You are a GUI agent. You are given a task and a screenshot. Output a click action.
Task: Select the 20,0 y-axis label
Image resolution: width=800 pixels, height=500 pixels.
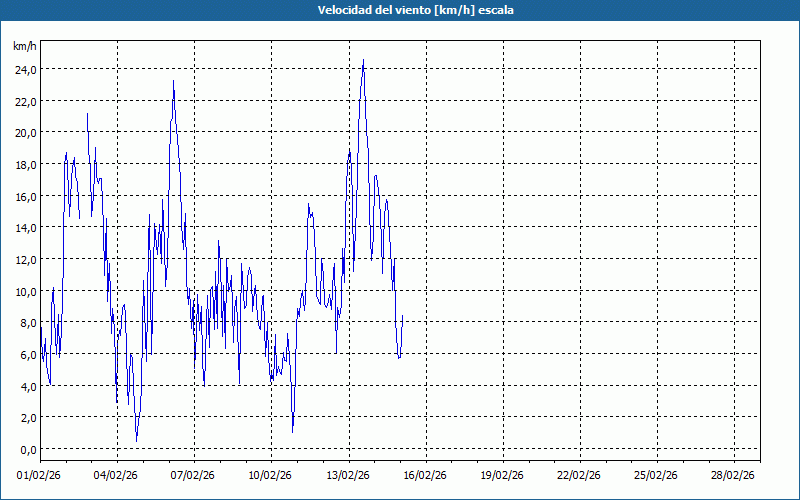point(25,132)
